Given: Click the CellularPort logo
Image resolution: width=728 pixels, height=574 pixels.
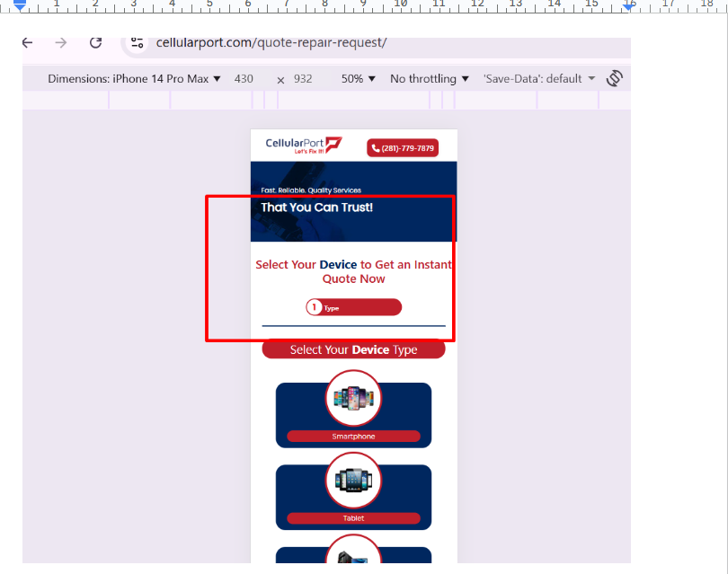Looking at the screenshot, I should 304,146.
